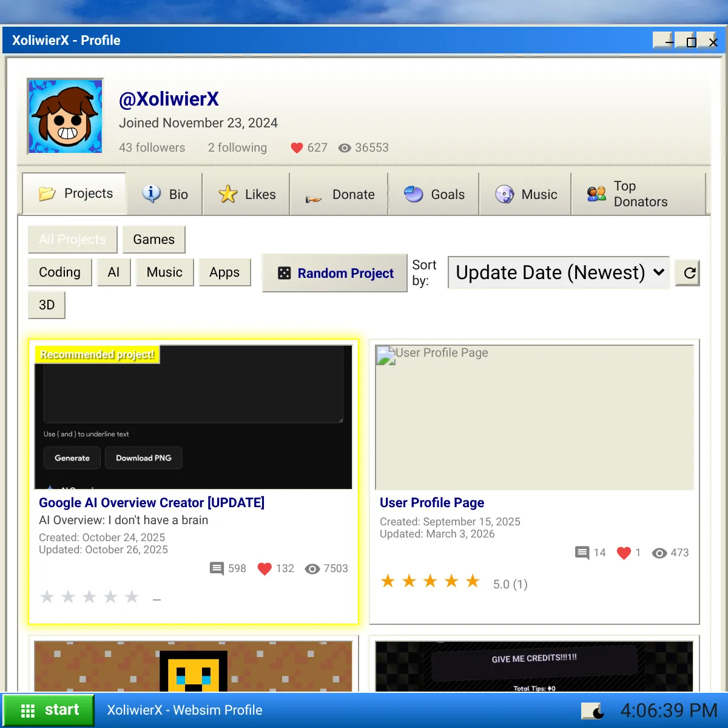Open the Sort by Update Date dropdown

(x=559, y=273)
